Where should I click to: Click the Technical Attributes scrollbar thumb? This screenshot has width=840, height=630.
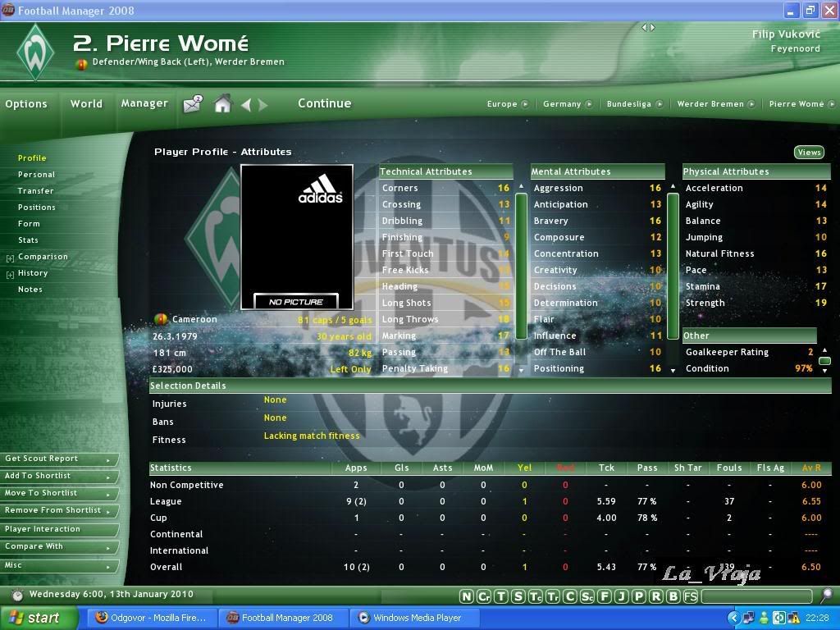click(x=521, y=266)
